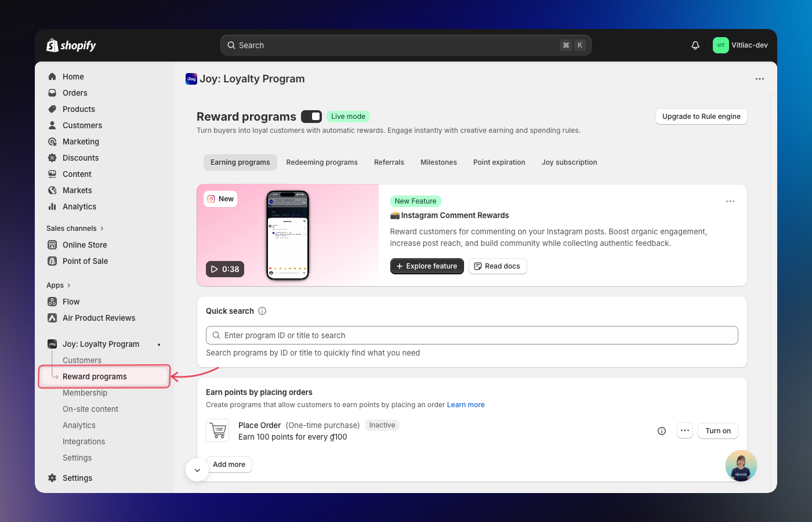
Task: Switch to the Redeeming programs tab
Action: 322,162
